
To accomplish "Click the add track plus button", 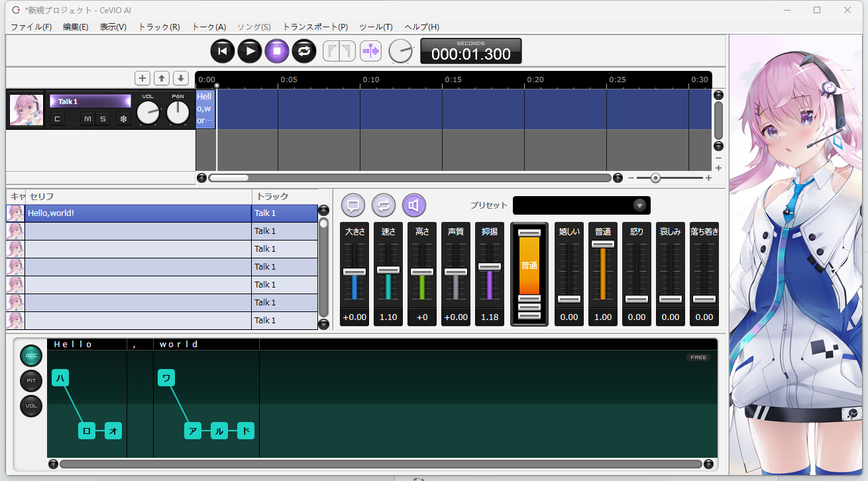I will [x=142, y=78].
